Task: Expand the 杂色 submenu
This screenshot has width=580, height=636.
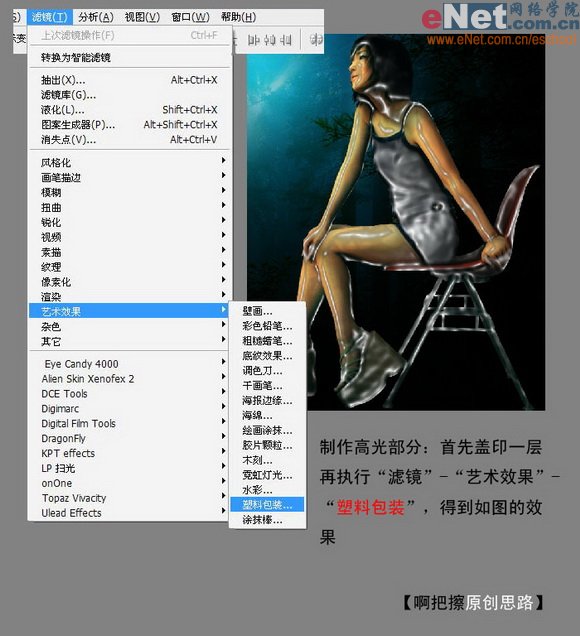Action: [130, 326]
